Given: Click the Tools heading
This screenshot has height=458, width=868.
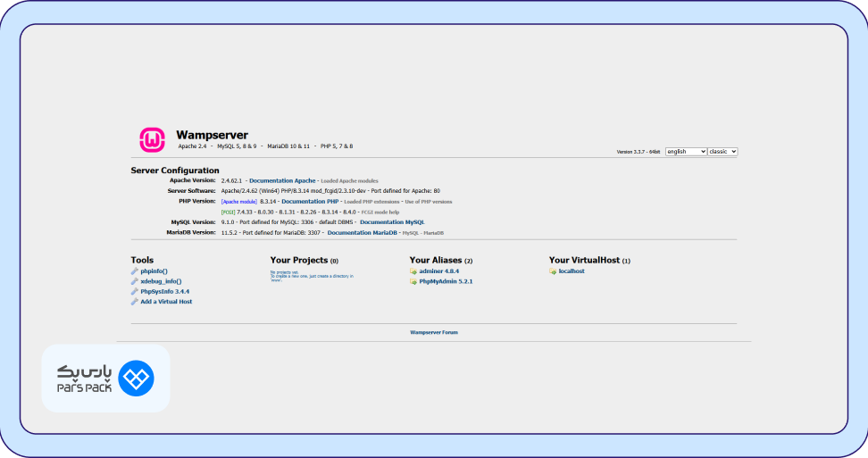Looking at the screenshot, I should coord(142,260).
